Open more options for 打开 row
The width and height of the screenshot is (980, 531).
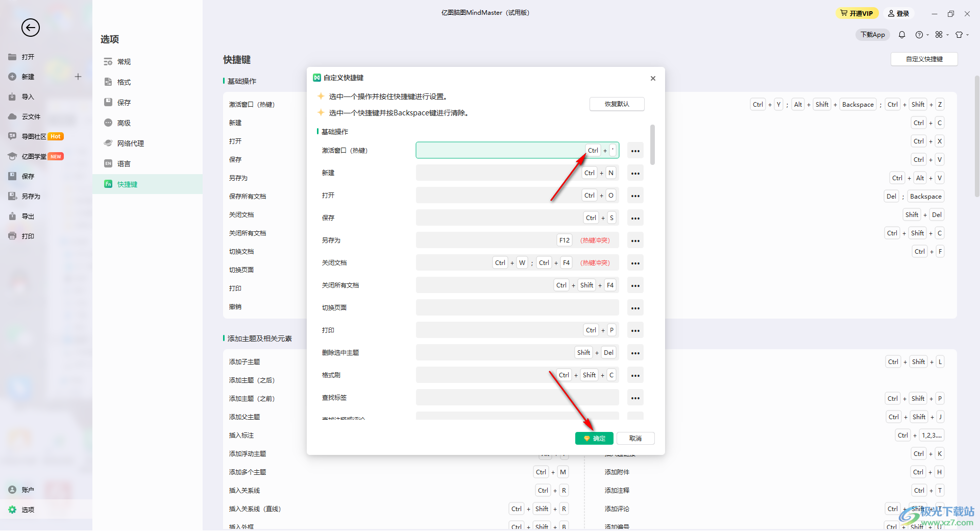[x=635, y=196]
